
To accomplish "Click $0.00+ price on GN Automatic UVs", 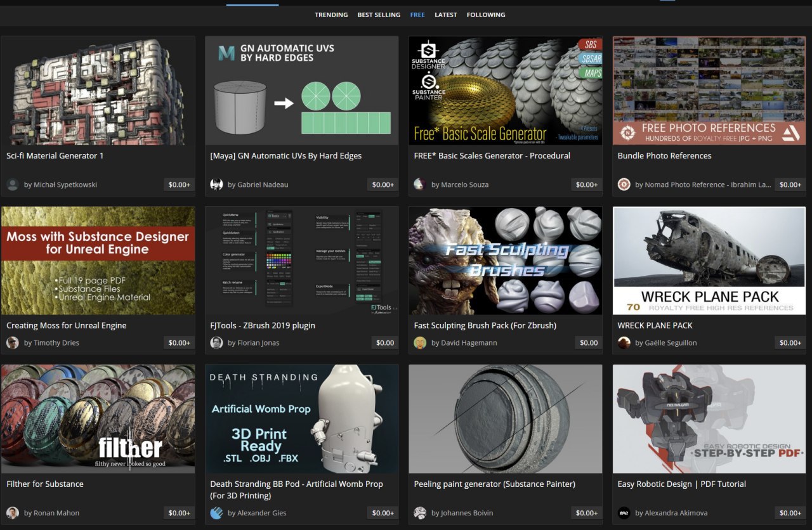I will (x=383, y=184).
